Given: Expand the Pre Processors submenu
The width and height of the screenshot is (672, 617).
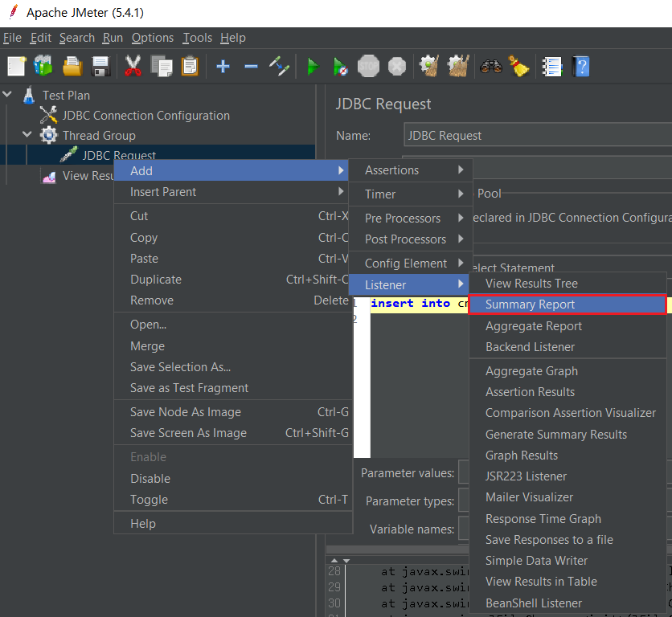Looking at the screenshot, I should [x=411, y=218].
